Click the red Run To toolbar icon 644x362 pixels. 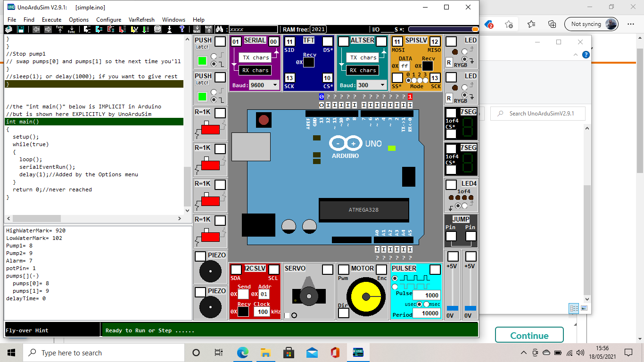[123, 29]
